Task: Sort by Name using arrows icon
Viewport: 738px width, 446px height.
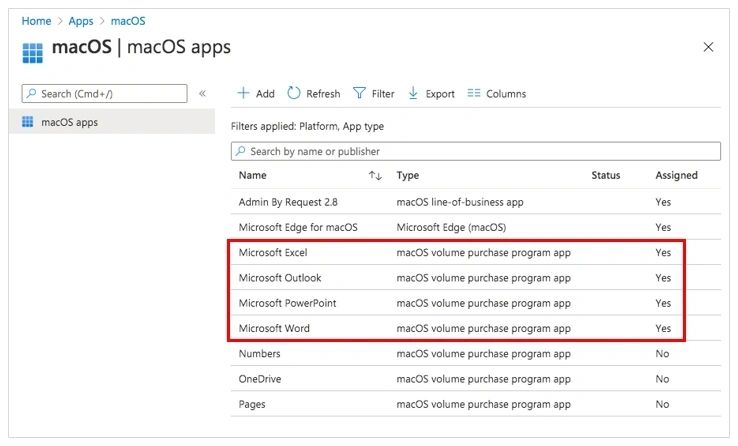Action: pos(375,175)
